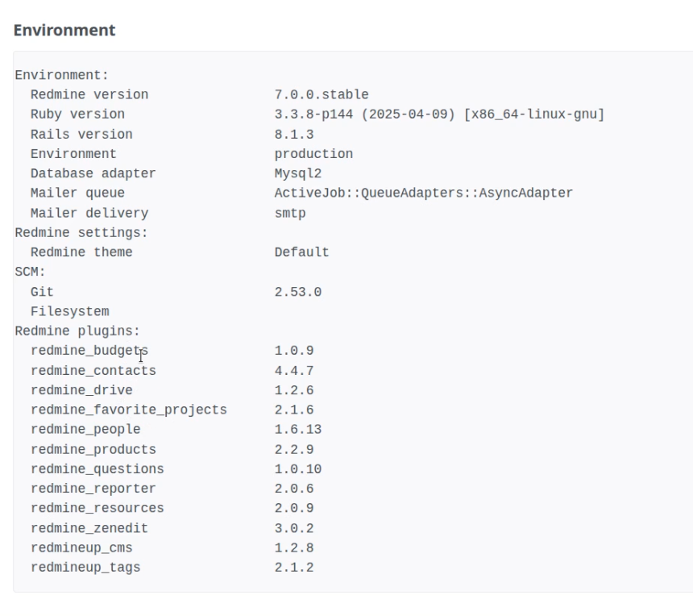Screen dimensions: 693x616
Task: Click the 'SCM:' header line
Action: tap(30, 272)
